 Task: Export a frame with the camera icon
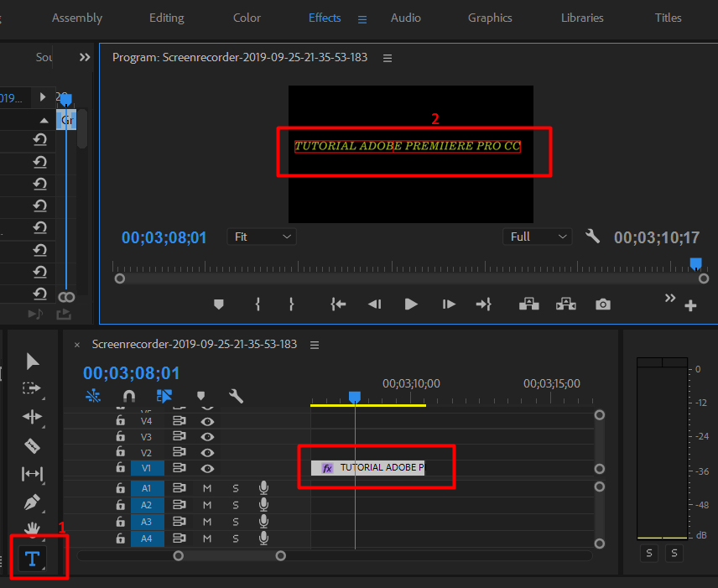603,304
